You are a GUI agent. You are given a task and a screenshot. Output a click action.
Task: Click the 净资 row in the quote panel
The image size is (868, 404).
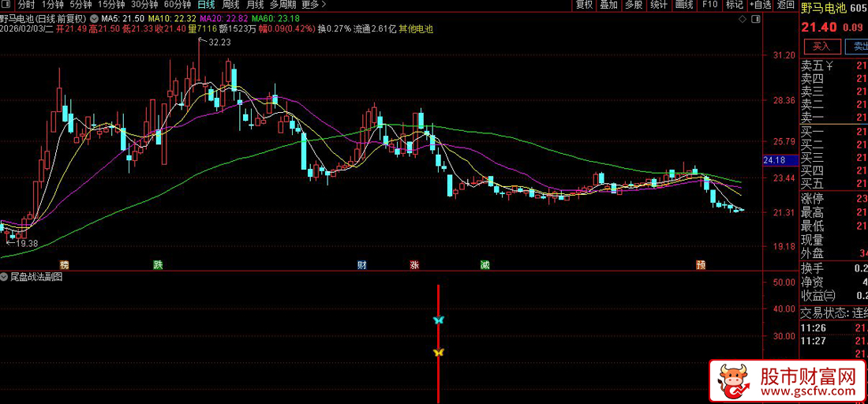click(x=834, y=282)
